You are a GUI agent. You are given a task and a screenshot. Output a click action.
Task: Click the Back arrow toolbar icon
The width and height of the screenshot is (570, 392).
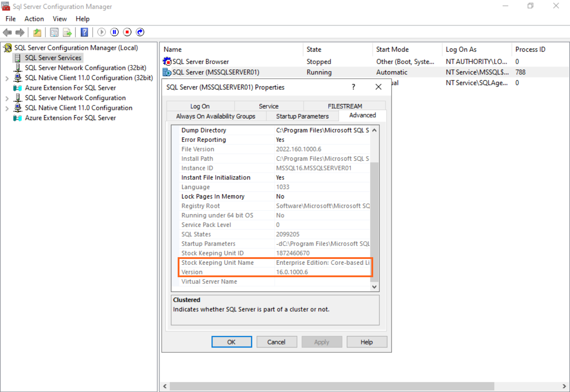coord(7,32)
